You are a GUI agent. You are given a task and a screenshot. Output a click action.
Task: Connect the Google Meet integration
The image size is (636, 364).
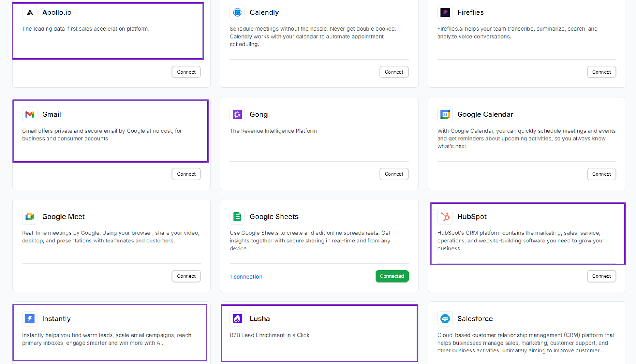186,276
